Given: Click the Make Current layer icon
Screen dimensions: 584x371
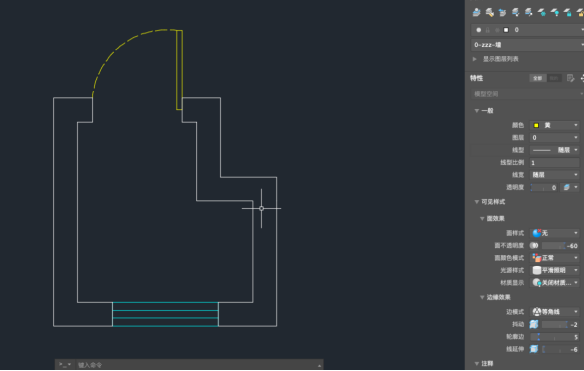Looking at the screenshot, I should click(476, 12).
